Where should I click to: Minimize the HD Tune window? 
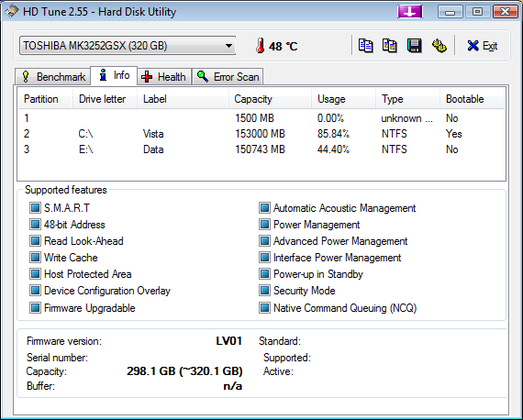coord(450,12)
